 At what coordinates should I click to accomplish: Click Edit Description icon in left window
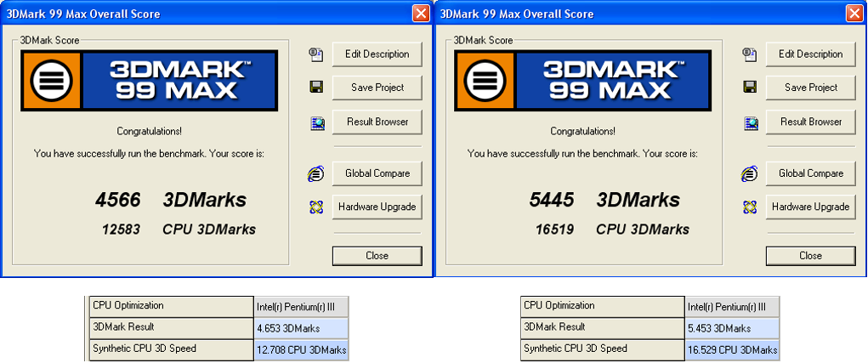[316, 54]
